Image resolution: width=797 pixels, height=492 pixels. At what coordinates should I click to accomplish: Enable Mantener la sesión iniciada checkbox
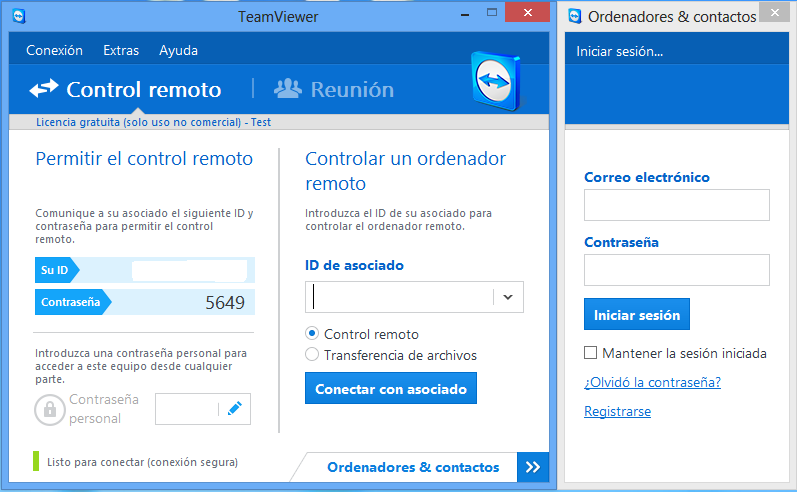[590, 353]
